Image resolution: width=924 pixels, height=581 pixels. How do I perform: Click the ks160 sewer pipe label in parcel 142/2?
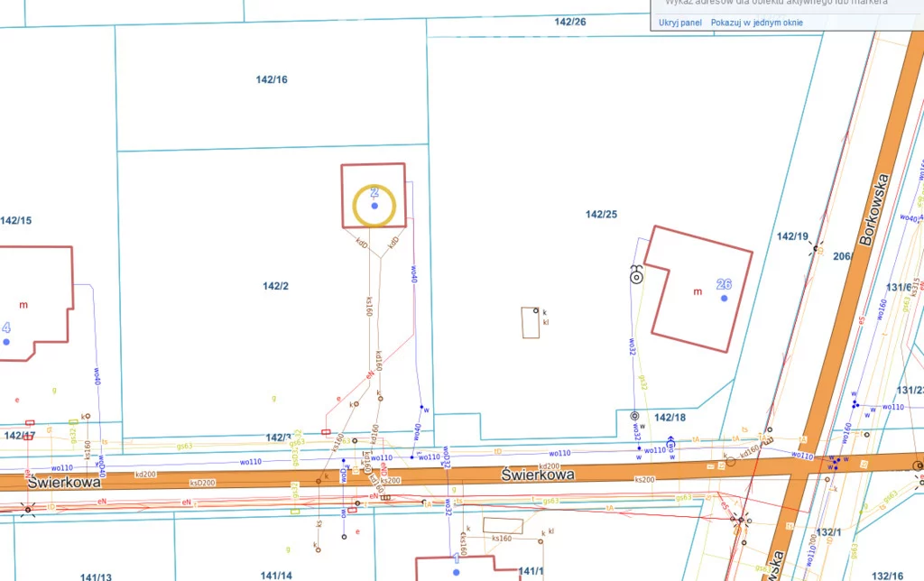point(369,307)
